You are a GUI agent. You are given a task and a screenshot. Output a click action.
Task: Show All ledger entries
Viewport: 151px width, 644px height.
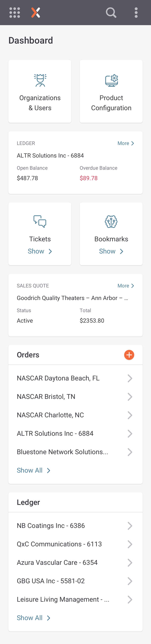coord(34,618)
